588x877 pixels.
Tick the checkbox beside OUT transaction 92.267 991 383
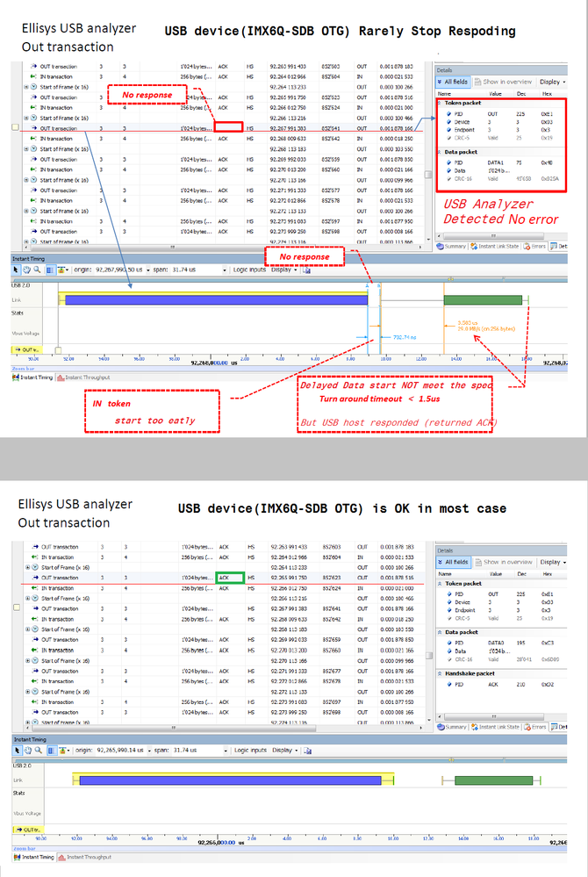[15, 127]
